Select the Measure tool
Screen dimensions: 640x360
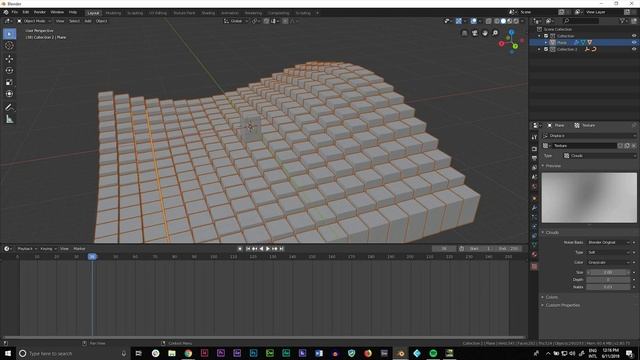[x=9, y=119]
